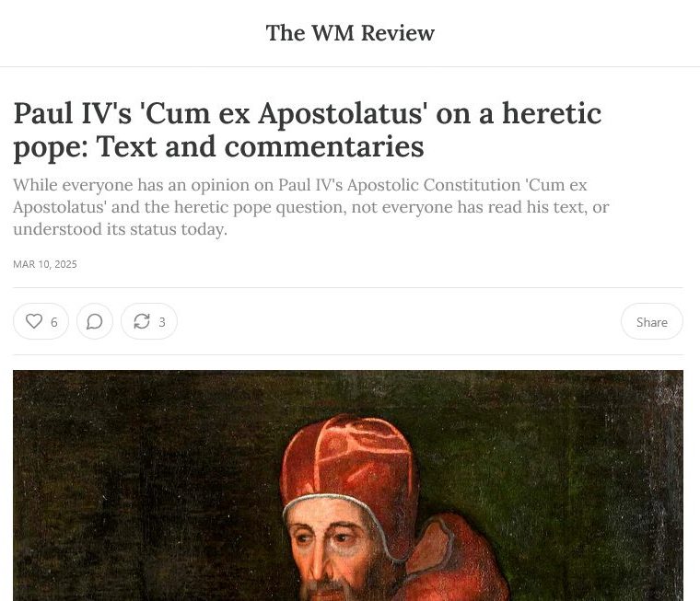
Task: Click the red cap in the portrait
Action: point(350,459)
